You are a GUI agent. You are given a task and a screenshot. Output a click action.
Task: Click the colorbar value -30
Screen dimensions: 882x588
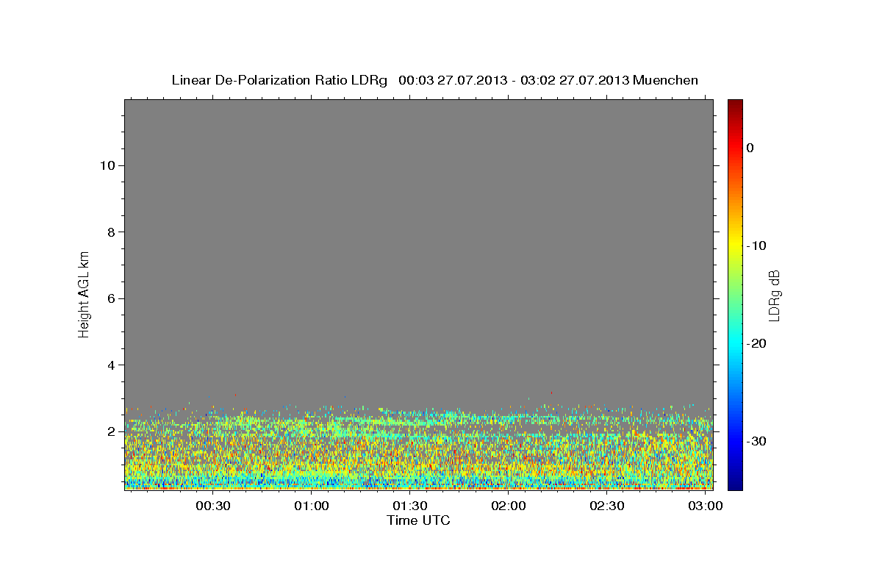pyautogui.click(x=756, y=441)
